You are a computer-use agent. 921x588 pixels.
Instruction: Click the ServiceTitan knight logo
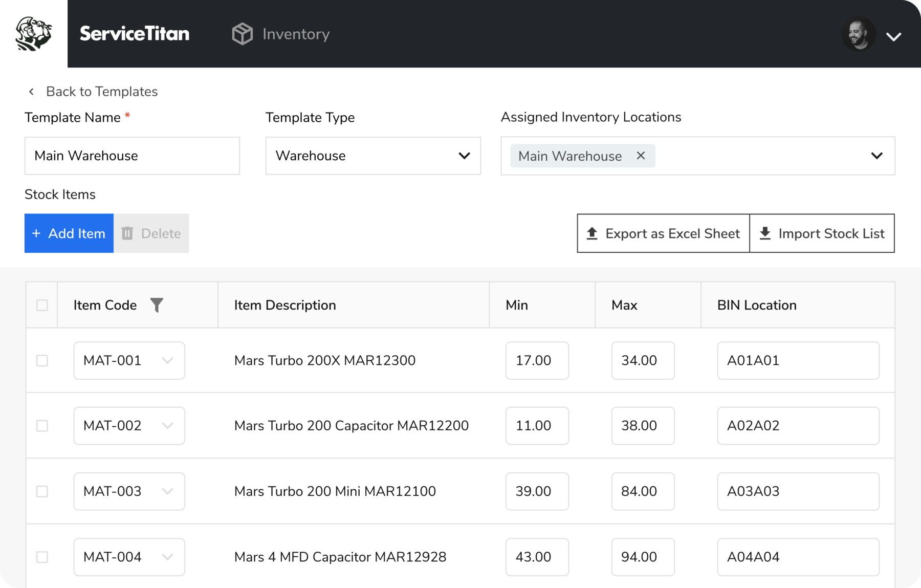(32, 32)
